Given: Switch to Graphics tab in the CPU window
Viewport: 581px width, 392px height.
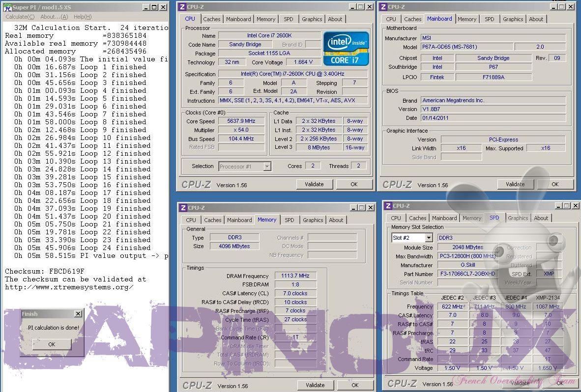Looking at the screenshot, I should pos(312,19).
